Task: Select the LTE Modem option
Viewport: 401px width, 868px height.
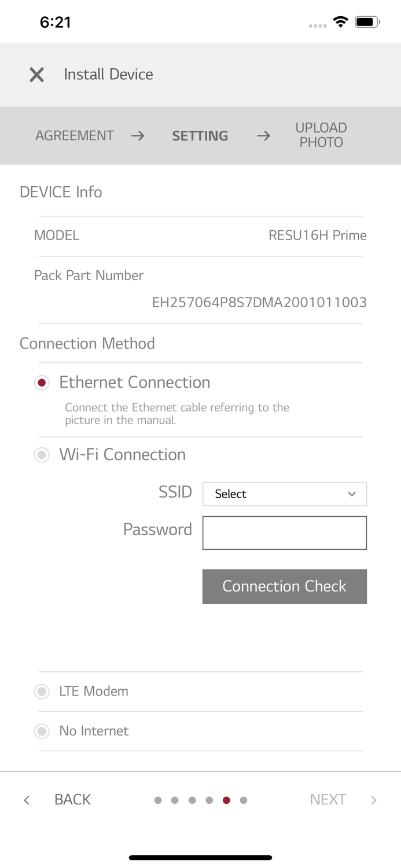Action: click(41, 691)
